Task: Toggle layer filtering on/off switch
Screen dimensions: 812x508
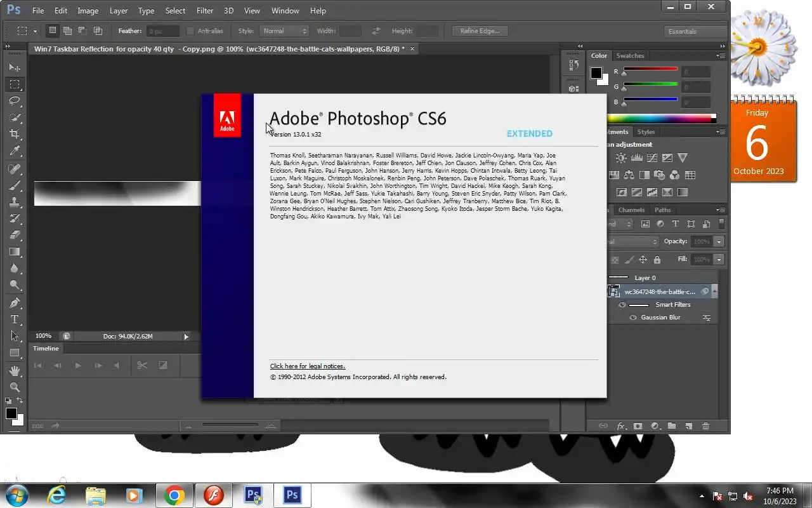Action: [722, 224]
